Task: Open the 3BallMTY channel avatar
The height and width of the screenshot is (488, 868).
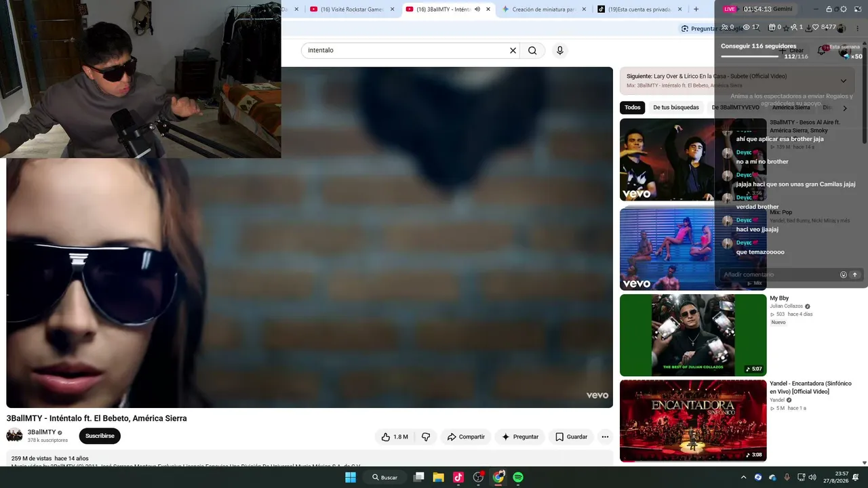Action: (14, 436)
